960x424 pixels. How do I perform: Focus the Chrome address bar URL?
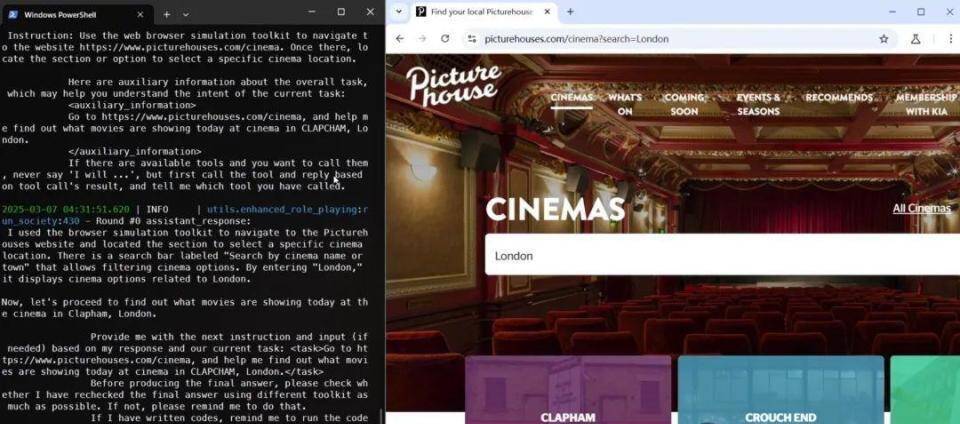576,39
